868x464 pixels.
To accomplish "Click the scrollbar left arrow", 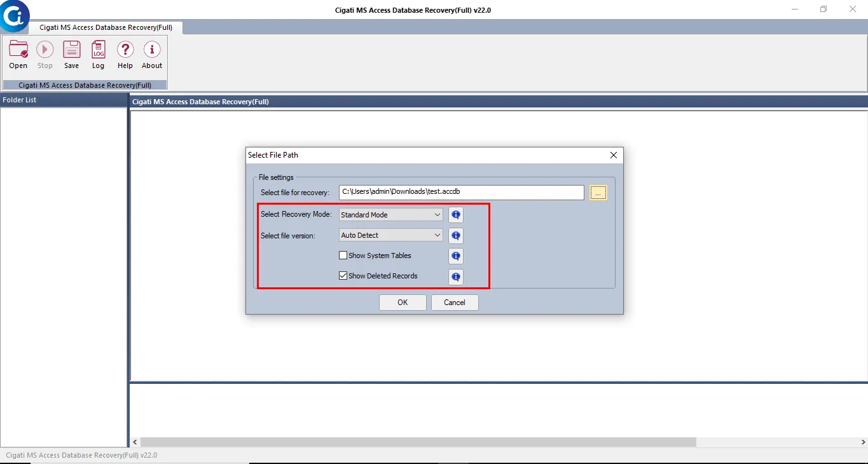I will 135,442.
